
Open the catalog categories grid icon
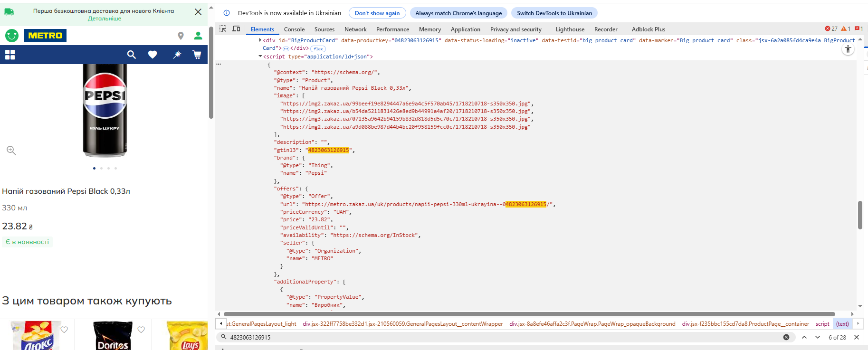pyautogui.click(x=10, y=55)
